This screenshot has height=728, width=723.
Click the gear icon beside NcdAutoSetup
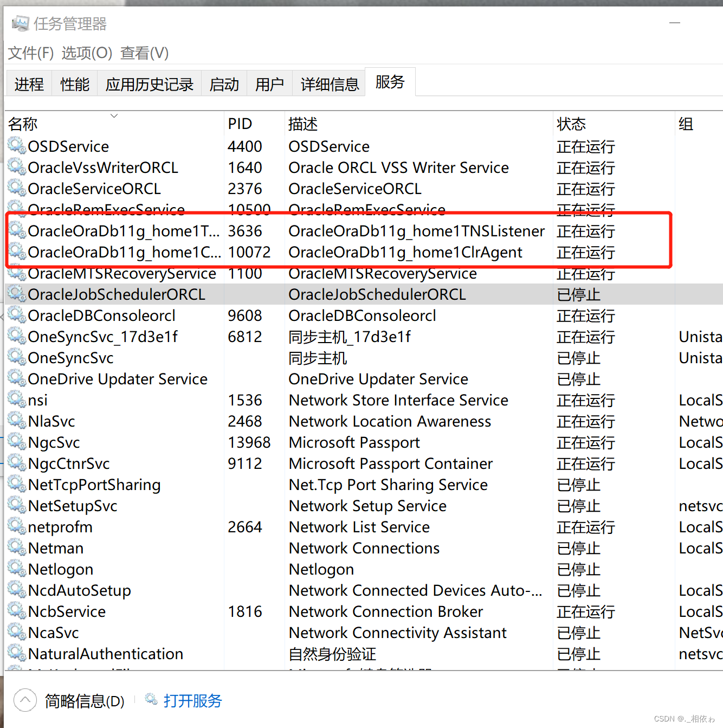click(17, 589)
